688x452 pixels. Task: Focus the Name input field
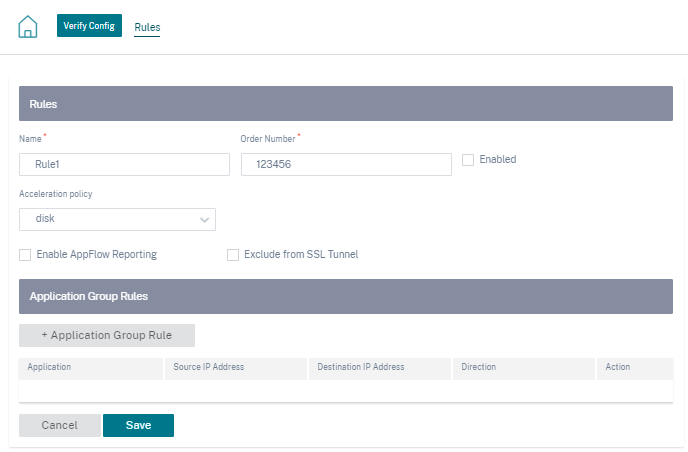pos(124,165)
